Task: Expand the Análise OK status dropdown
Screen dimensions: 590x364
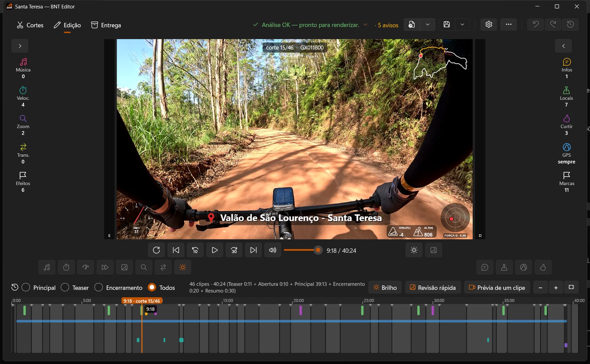Action: pos(365,25)
